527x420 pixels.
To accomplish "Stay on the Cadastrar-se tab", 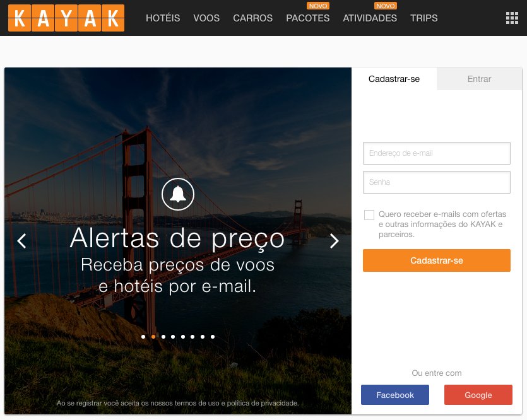I will point(394,79).
